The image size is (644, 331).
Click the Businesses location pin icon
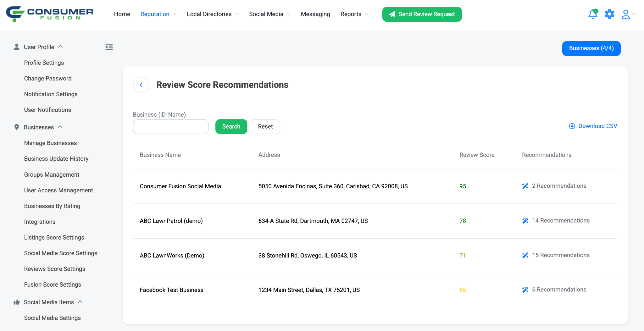17,127
